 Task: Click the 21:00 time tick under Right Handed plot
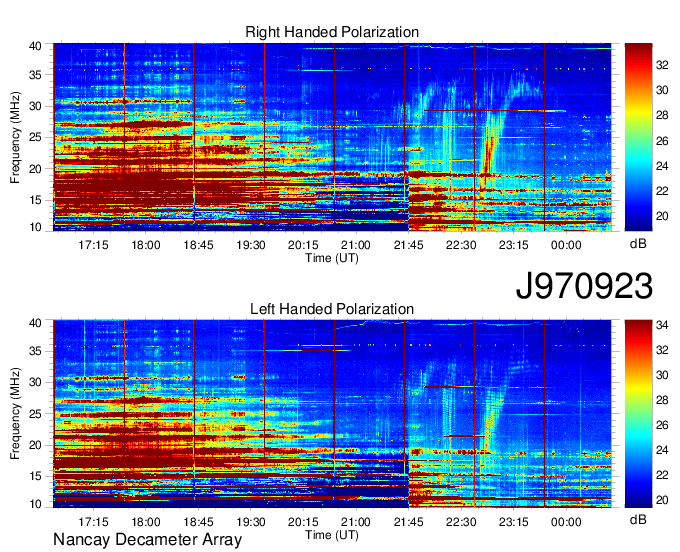pyautogui.click(x=356, y=245)
